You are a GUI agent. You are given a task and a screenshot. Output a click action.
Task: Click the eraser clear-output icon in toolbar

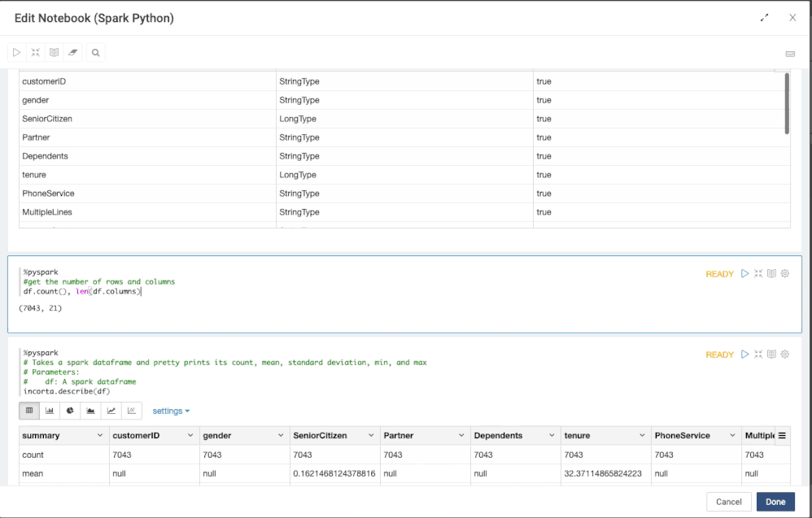coord(73,53)
